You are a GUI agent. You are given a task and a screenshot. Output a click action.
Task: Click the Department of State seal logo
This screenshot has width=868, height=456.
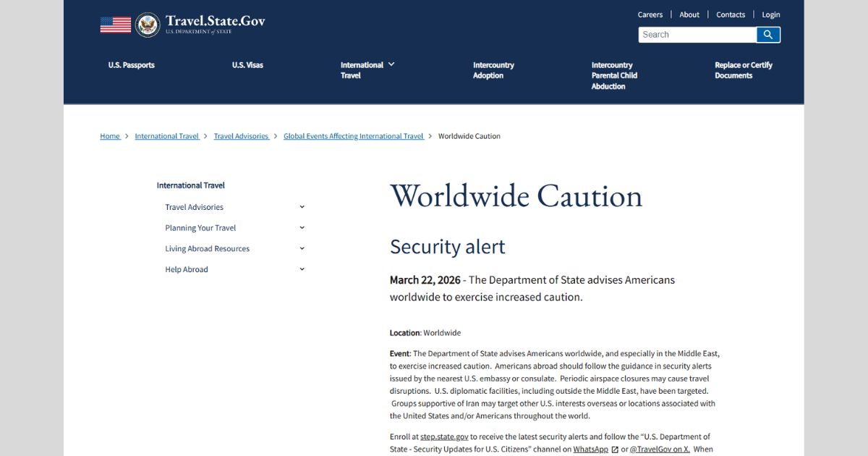tap(148, 25)
